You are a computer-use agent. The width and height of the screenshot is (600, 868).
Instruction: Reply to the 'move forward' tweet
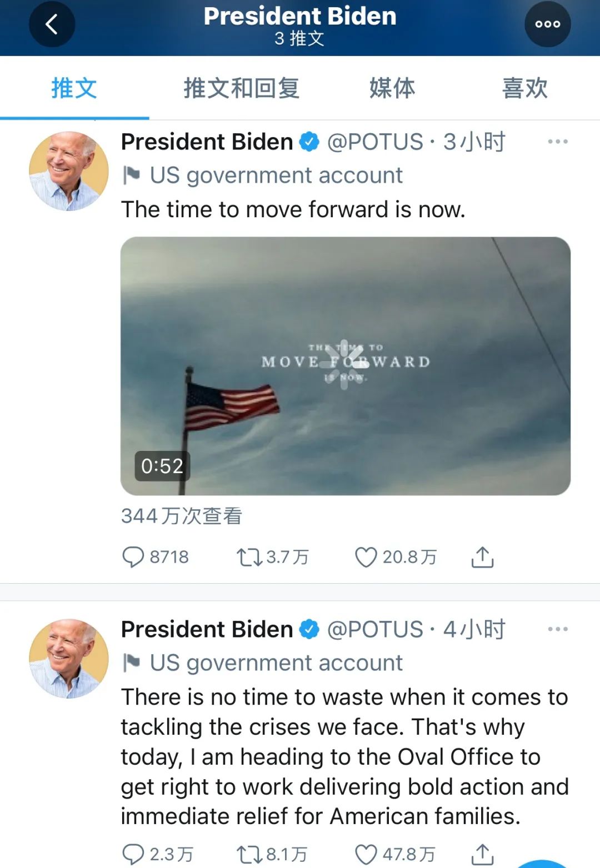pos(133,556)
